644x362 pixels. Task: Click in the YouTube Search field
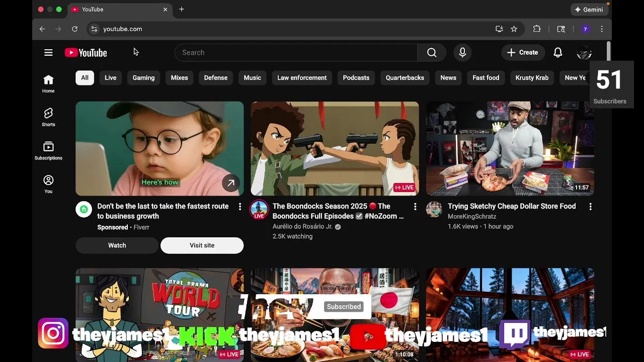[x=296, y=52]
